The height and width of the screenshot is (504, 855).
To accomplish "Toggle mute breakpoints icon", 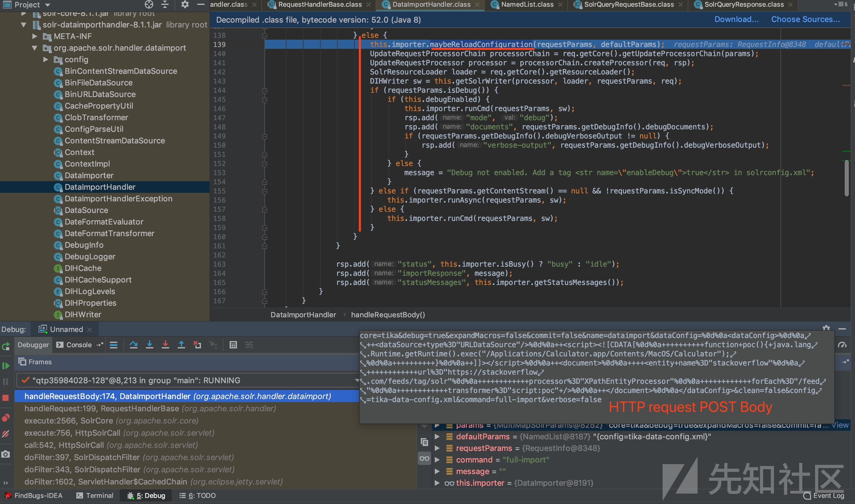I will coord(6,434).
